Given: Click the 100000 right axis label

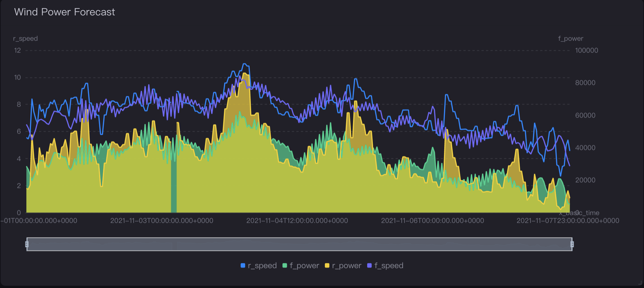Looking at the screenshot, I should 587,51.
